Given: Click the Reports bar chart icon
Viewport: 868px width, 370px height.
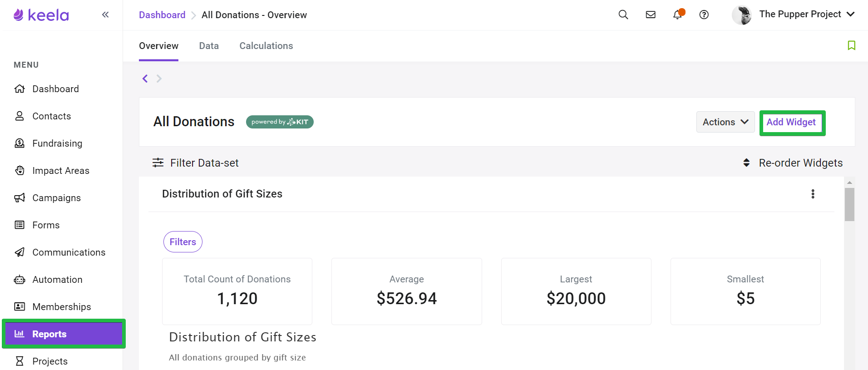Looking at the screenshot, I should click(x=19, y=334).
